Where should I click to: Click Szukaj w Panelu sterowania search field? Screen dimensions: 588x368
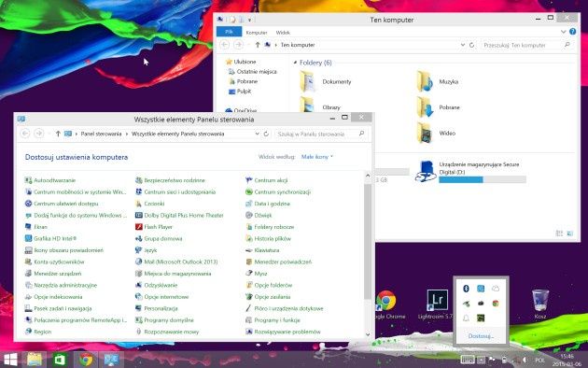[321, 134]
